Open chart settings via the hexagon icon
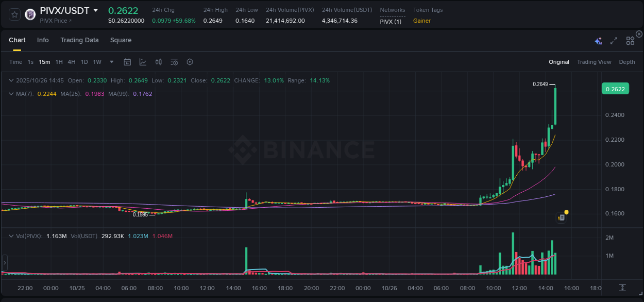Image resolution: width=644 pixels, height=302 pixels. point(190,62)
